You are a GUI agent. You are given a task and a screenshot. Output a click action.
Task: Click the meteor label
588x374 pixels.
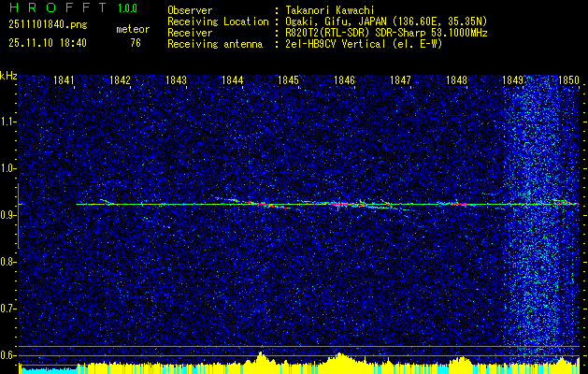133,29
